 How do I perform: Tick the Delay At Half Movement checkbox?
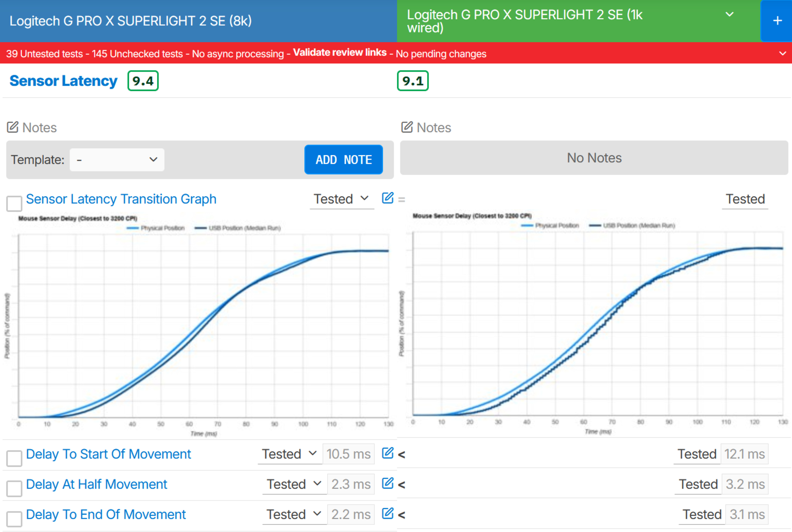(x=14, y=488)
